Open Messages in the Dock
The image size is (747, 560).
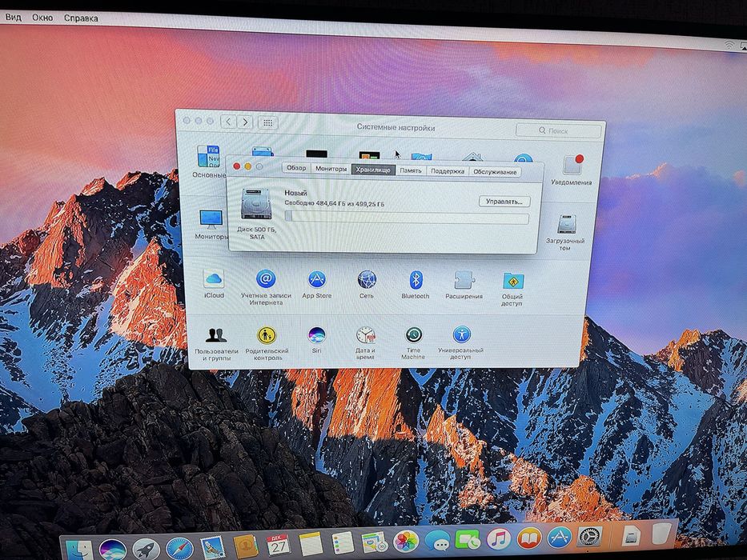tap(437, 541)
